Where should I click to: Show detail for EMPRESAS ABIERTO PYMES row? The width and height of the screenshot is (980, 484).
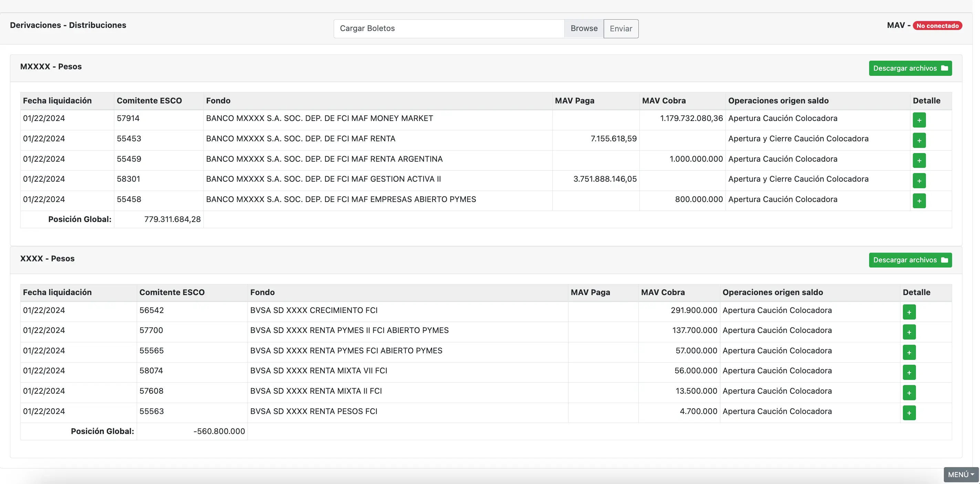[919, 201]
